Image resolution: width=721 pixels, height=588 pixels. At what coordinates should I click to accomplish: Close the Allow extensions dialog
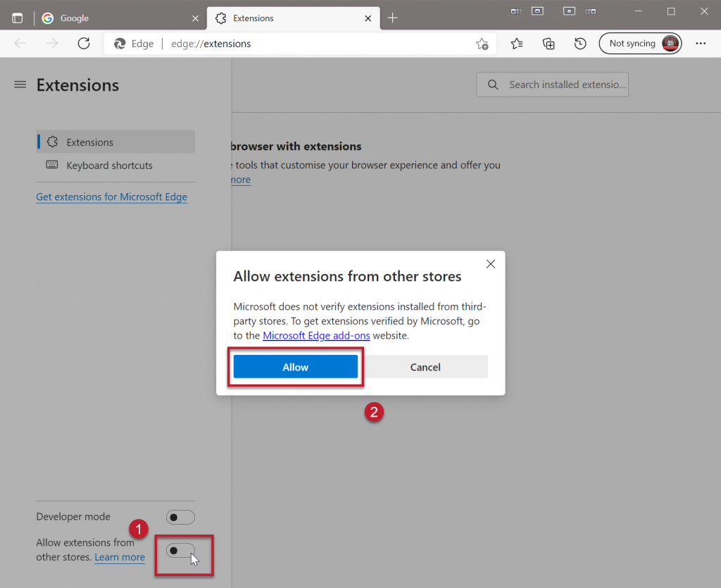[x=491, y=264]
